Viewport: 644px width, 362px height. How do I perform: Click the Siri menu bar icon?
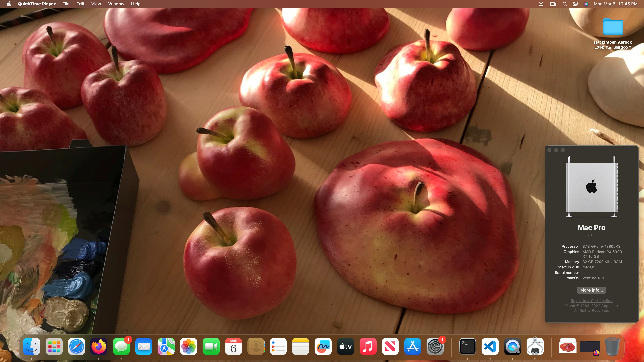[x=586, y=4]
